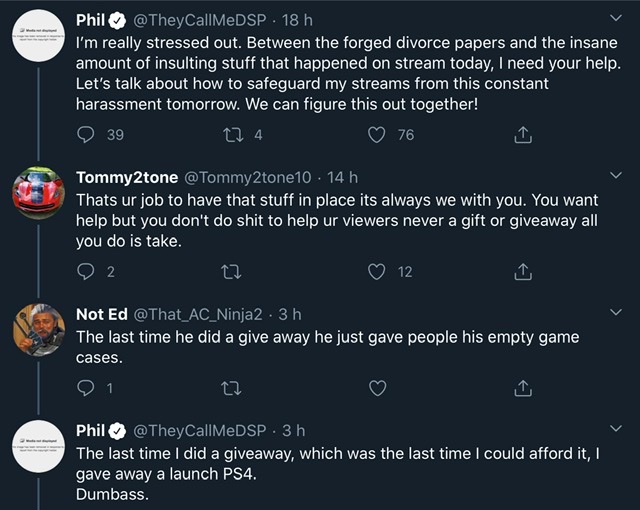The image size is (640, 510).
Task: Share Not Ed's tweet
Action: (523, 388)
